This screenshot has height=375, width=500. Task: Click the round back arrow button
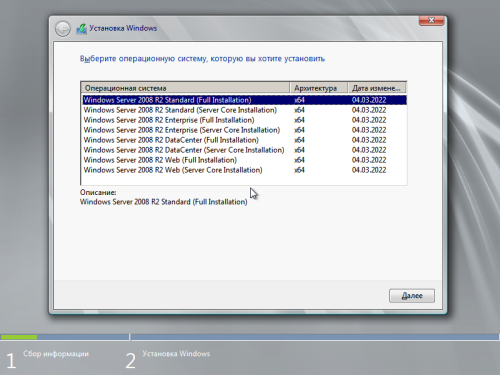pos(63,29)
